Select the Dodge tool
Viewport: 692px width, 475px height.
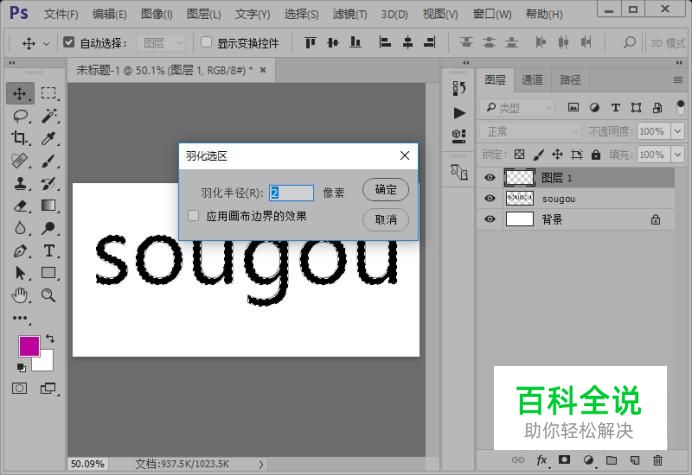coord(49,228)
